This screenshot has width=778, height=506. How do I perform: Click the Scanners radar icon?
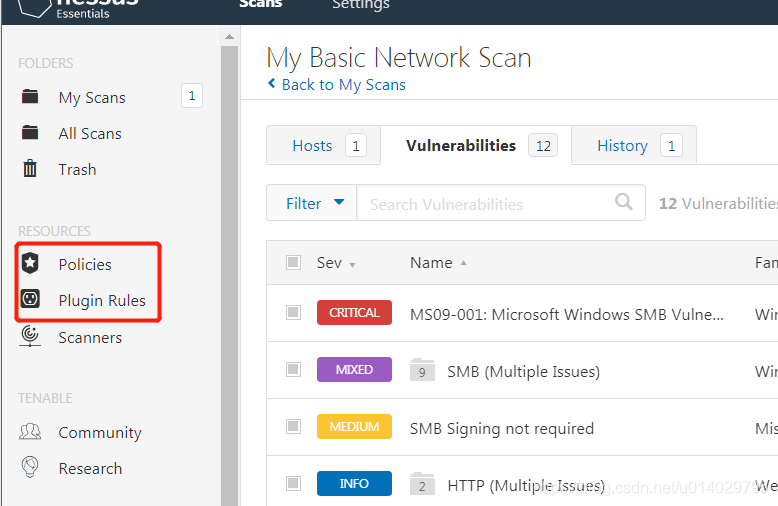tap(30, 336)
